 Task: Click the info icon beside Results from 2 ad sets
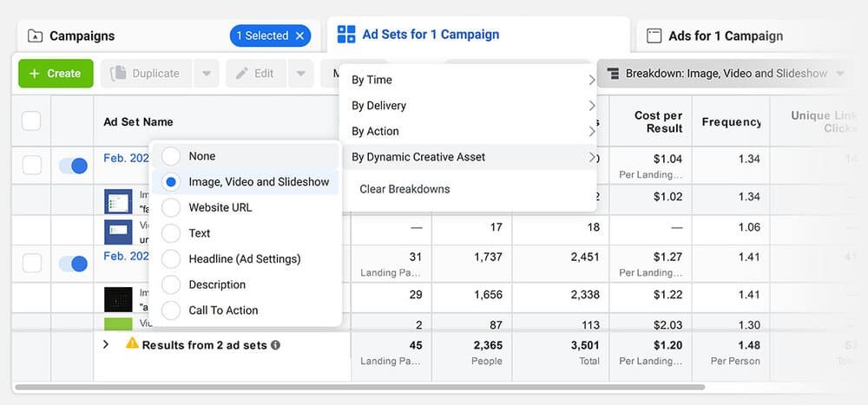(275, 345)
